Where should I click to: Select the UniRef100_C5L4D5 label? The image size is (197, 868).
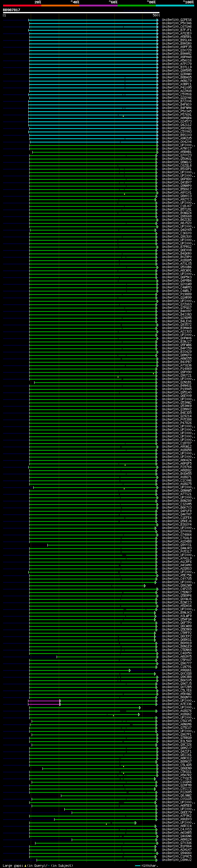176,765
